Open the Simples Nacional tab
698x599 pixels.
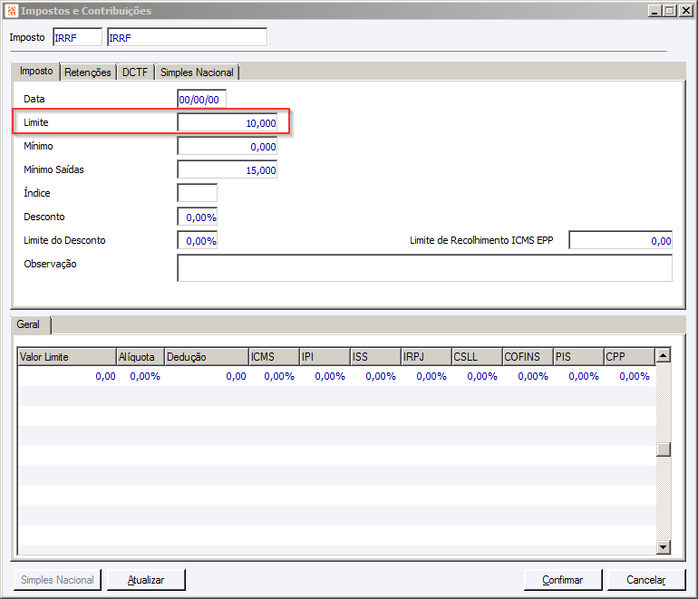tap(197, 72)
